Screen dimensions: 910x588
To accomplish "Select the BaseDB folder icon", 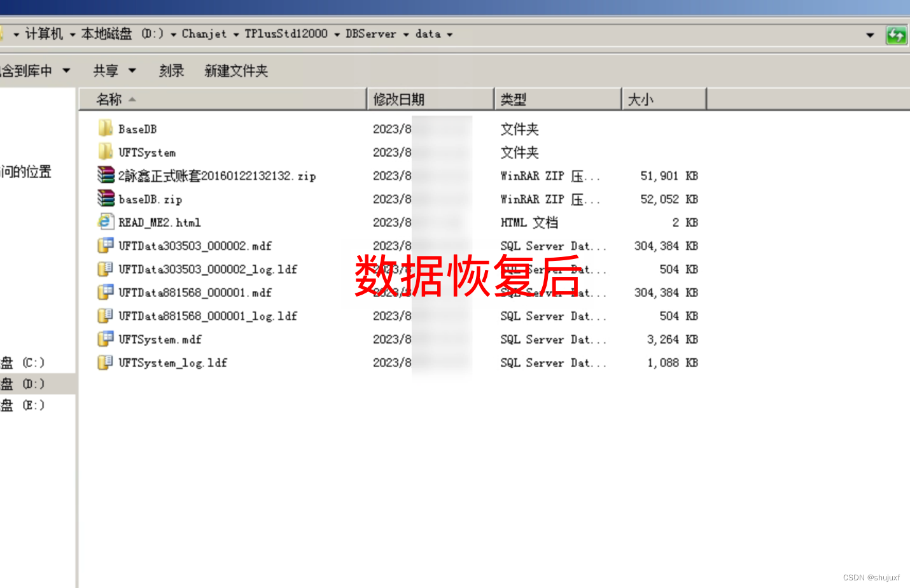I will click(x=106, y=129).
